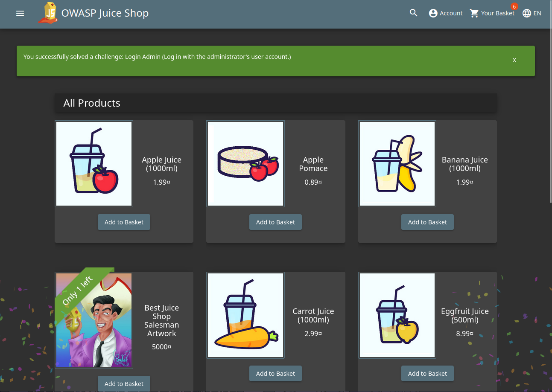
Task: Open the Apple Juice product image
Action: click(x=94, y=164)
